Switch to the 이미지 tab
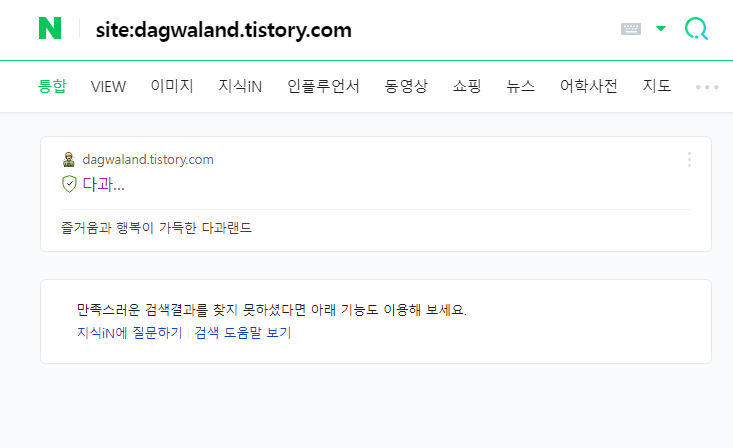 click(172, 86)
